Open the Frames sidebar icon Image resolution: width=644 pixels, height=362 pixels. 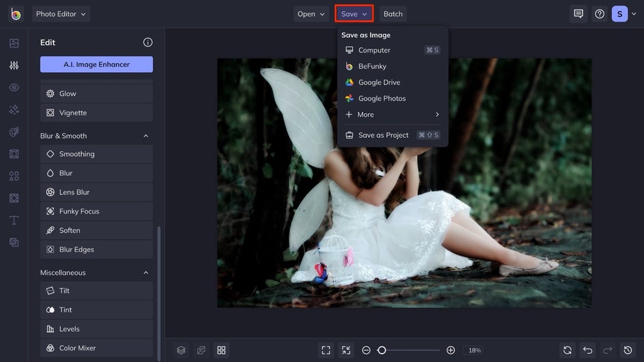[14, 154]
